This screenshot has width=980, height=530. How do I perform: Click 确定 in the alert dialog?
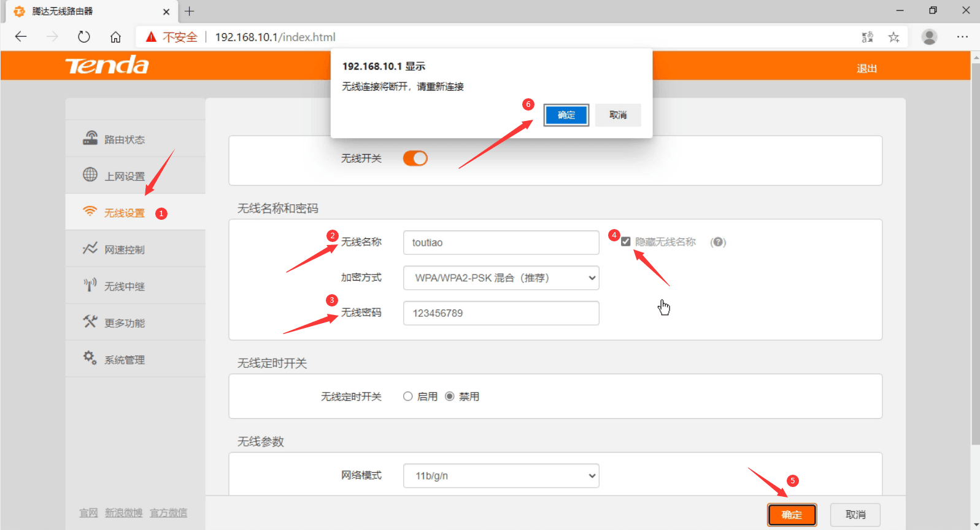(566, 115)
